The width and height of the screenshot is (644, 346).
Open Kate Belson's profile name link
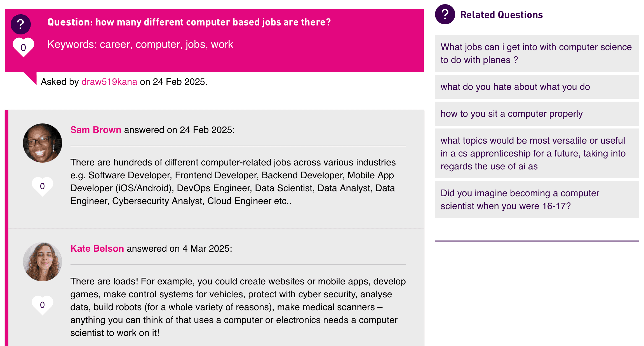97,249
